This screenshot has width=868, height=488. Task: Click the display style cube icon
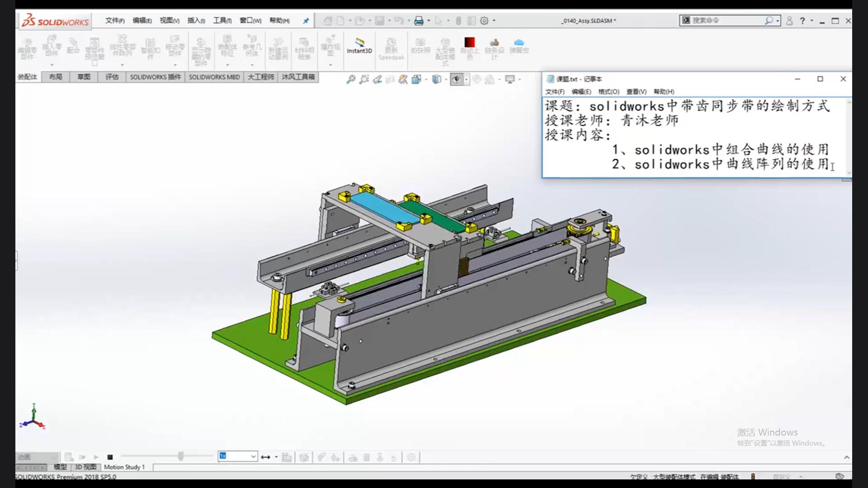point(436,80)
